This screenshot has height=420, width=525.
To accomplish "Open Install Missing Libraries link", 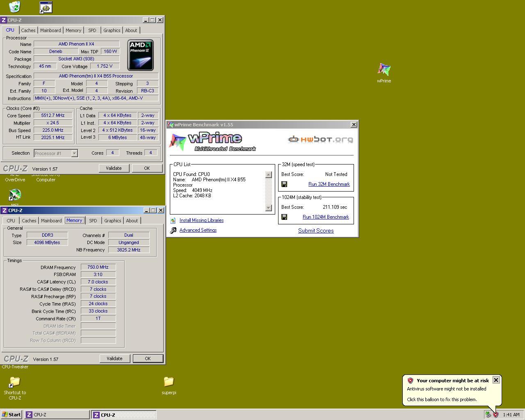I will click(201, 221).
